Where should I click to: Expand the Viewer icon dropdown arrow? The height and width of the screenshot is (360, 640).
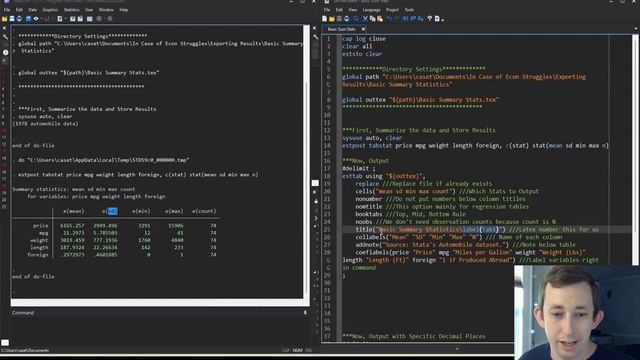coord(42,19)
